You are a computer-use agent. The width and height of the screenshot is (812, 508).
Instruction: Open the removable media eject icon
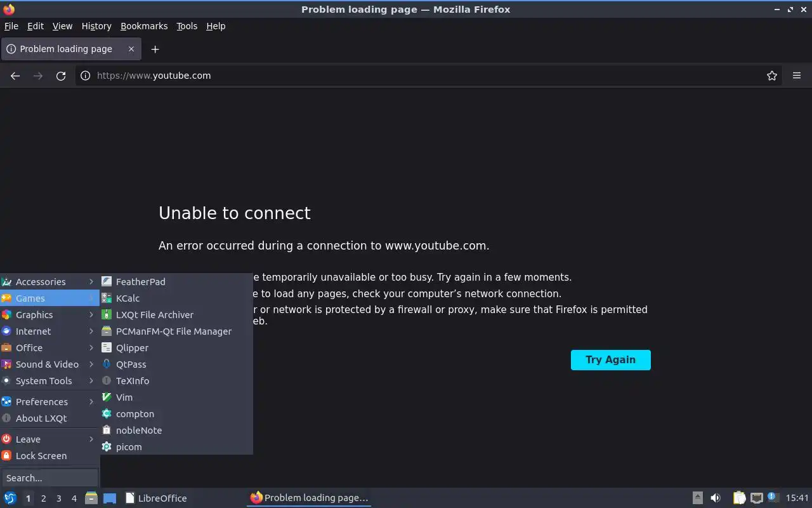click(x=698, y=498)
